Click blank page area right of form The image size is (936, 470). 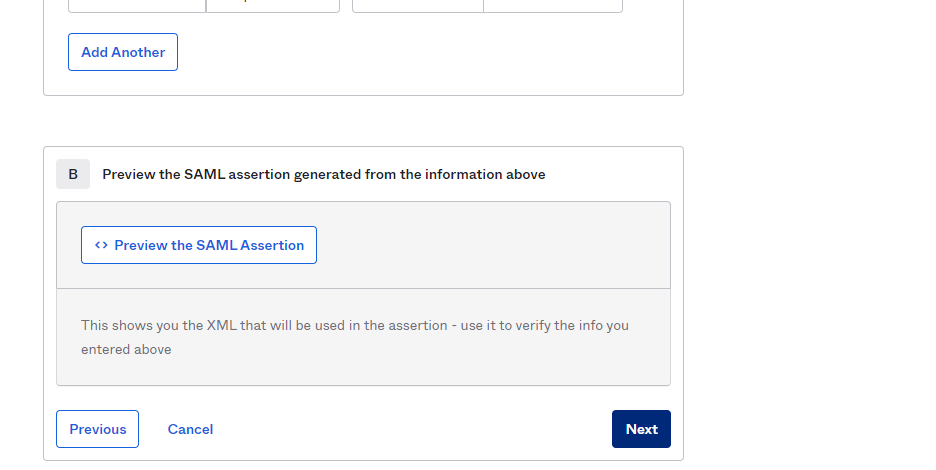click(x=810, y=250)
